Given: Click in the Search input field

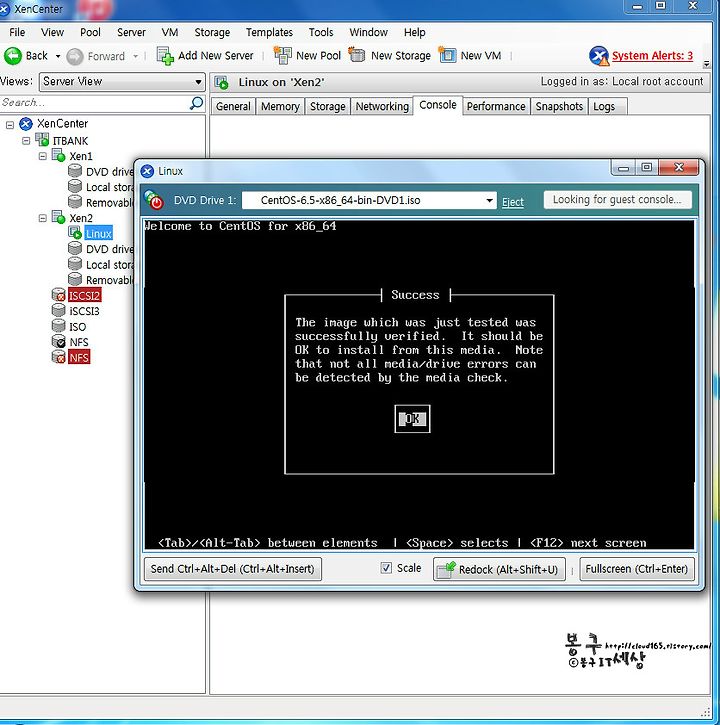Looking at the screenshot, I should click(94, 103).
